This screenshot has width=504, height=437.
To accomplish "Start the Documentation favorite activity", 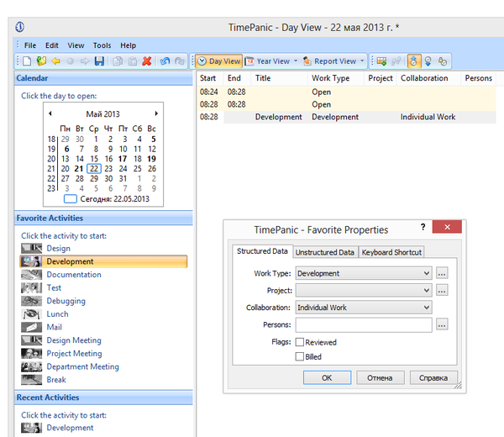I will [x=74, y=275].
